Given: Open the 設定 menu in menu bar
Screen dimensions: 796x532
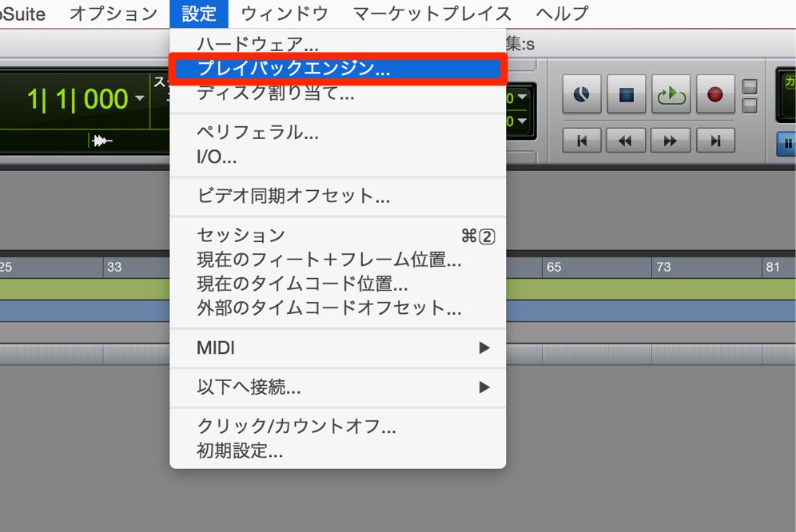Looking at the screenshot, I should (x=199, y=14).
